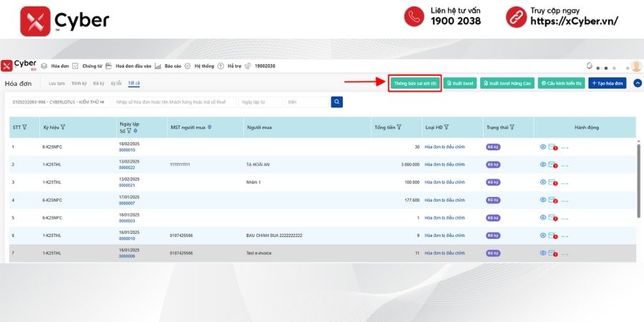644x322 pixels.
Task: Open the Báo cáo menu
Action: pos(172,66)
